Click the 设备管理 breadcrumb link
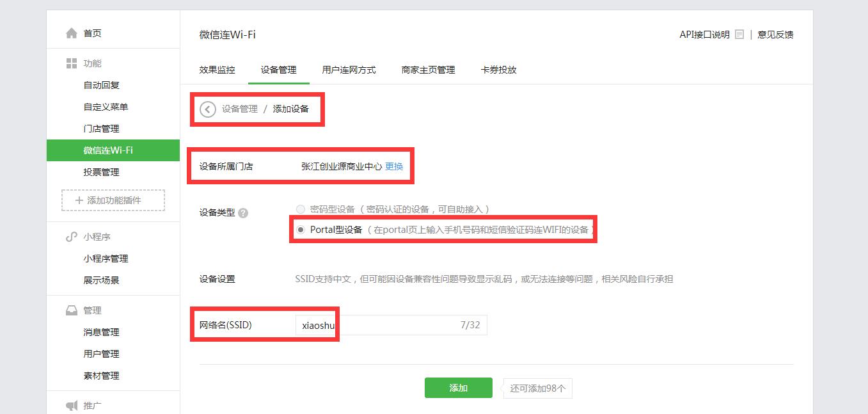Screen dimensions: 868x414 pos(240,109)
